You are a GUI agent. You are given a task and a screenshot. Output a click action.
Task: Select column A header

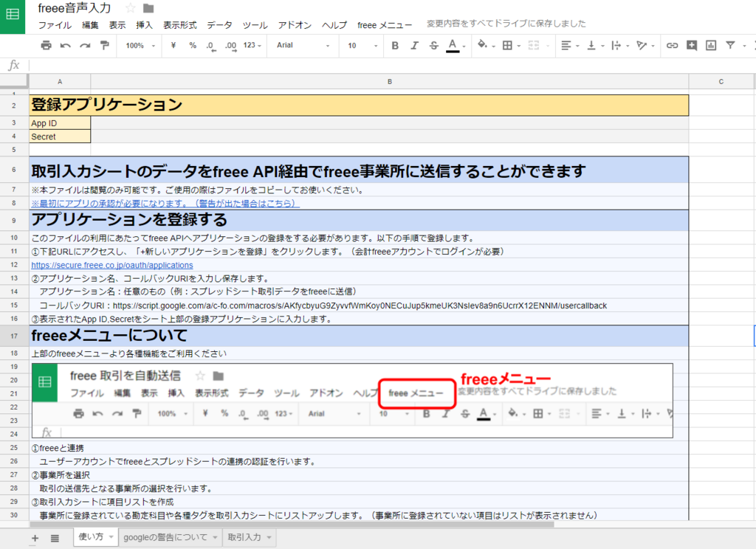(60, 81)
